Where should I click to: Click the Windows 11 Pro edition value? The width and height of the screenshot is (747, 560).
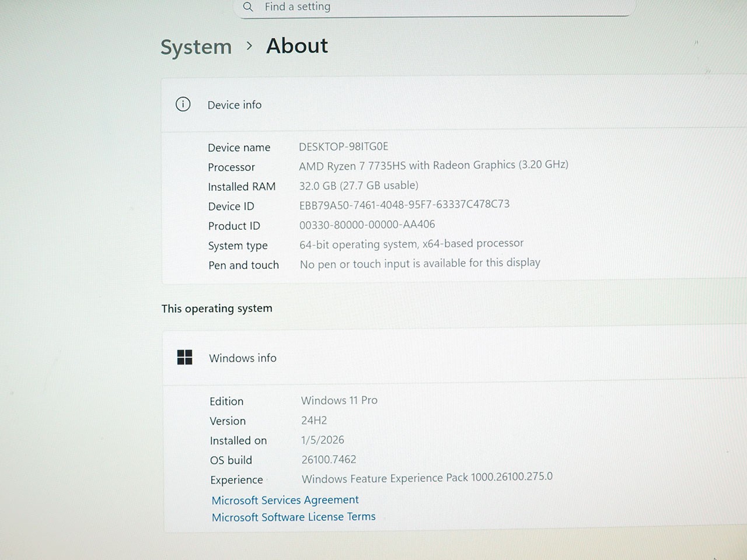[339, 400]
